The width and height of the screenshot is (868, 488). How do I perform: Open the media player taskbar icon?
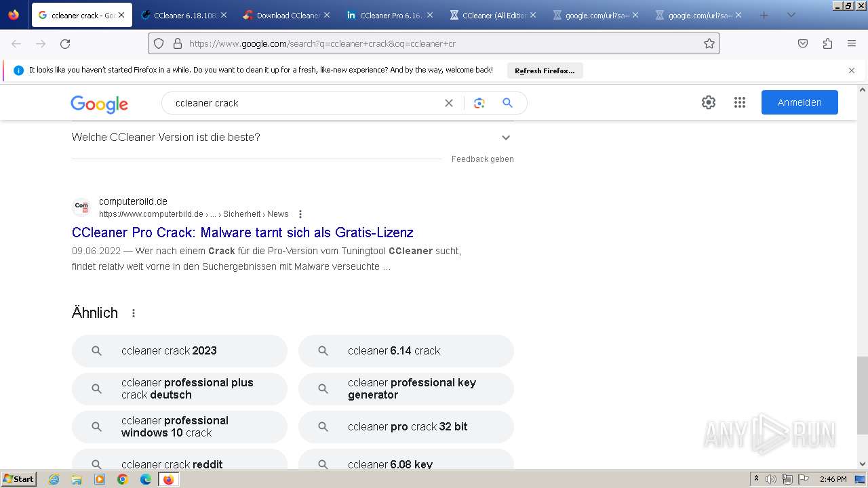(100, 479)
